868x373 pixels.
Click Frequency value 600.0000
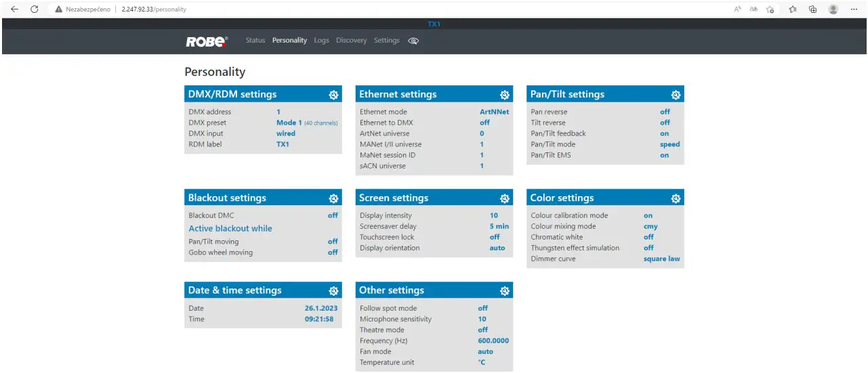point(493,341)
